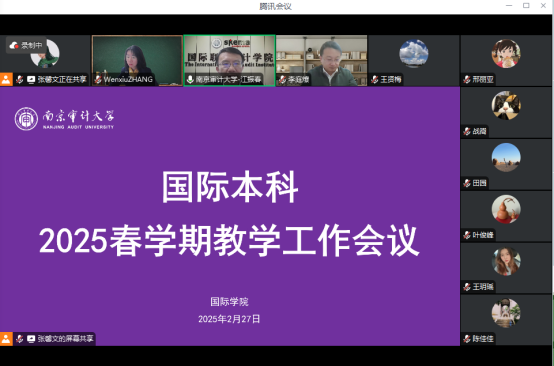Select the cloud avatar of 王贤梅
This screenshot has width=554, height=366.
click(x=414, y=54)
